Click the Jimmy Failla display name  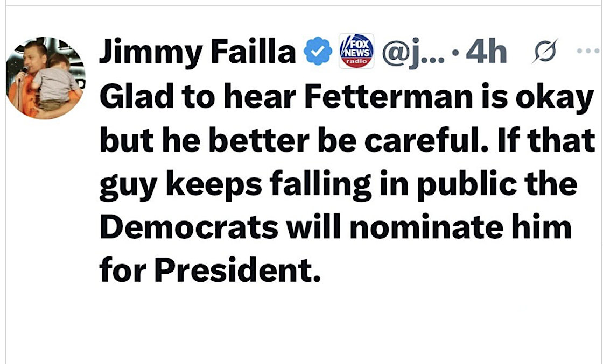tap(198, 53)
